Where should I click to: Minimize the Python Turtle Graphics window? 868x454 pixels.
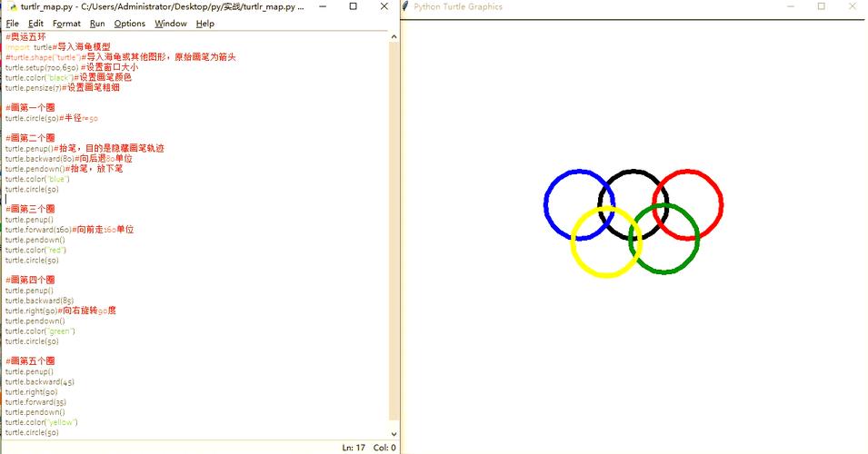click(791, 6)
